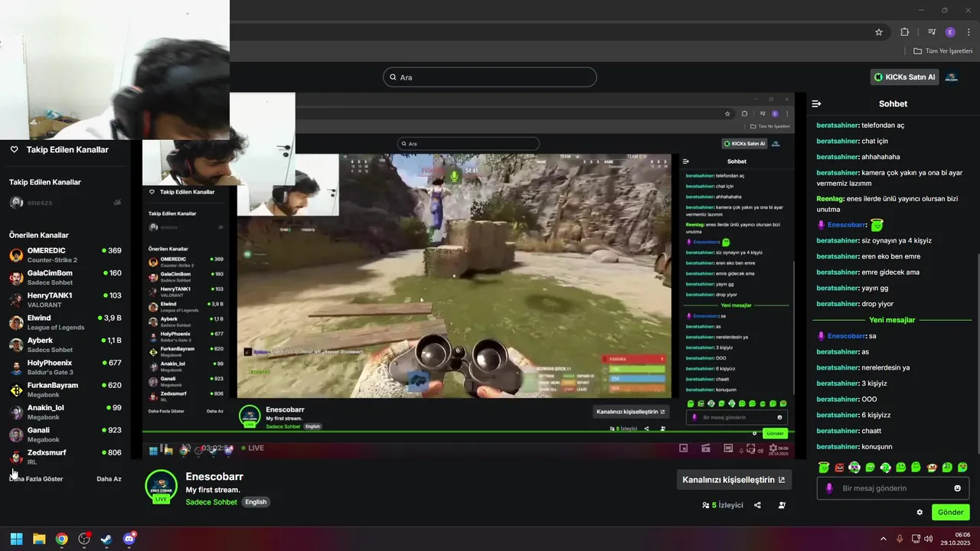This screenshot has height=551, width=980.
Task: Open the Windows Start button
Action: pos(16,539)
